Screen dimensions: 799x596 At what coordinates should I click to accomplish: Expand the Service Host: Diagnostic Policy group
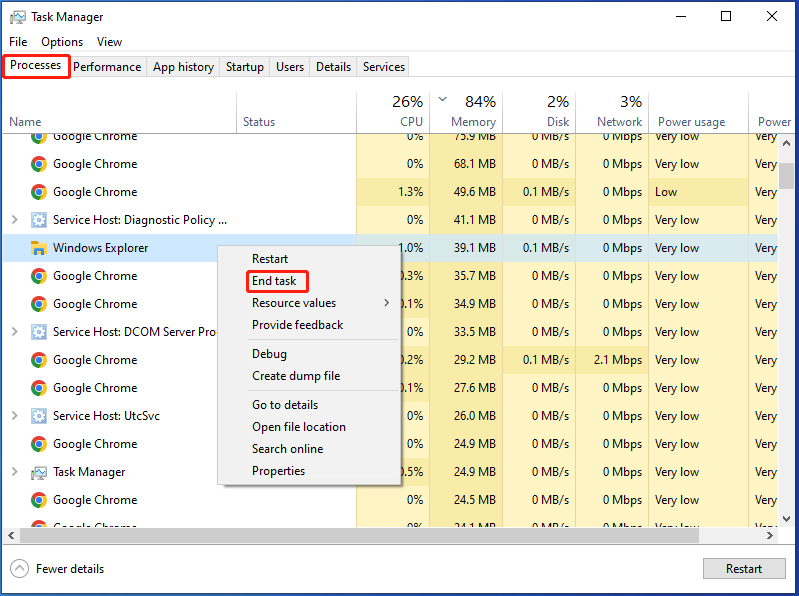point(15,220)
